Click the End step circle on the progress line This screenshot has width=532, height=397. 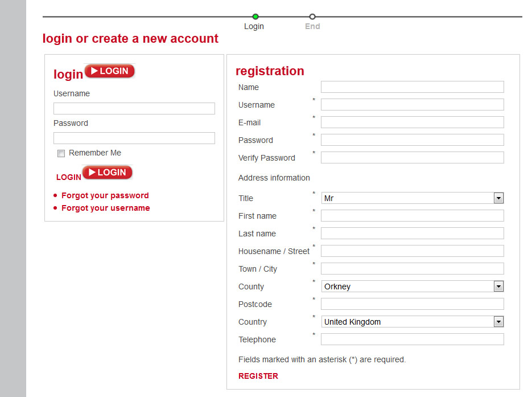312,17
